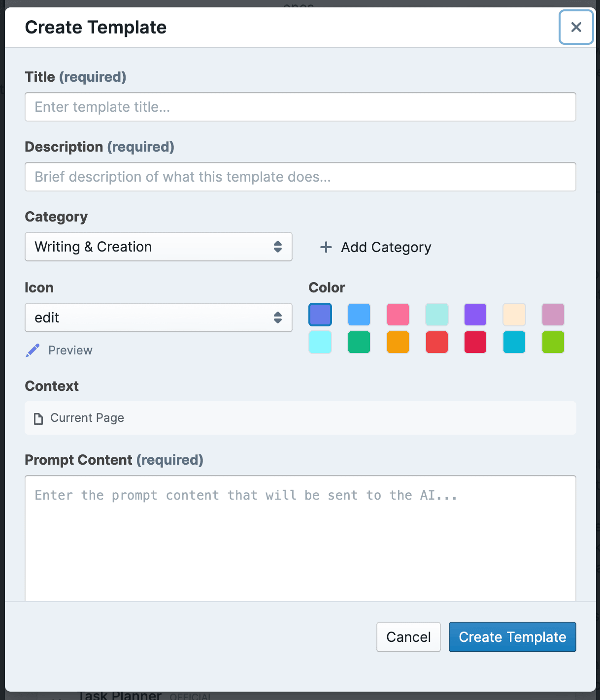Image resolution: width=600 pixels, height=700 pixels.
Task: Click the blue Create Template button
Action: 512,637
